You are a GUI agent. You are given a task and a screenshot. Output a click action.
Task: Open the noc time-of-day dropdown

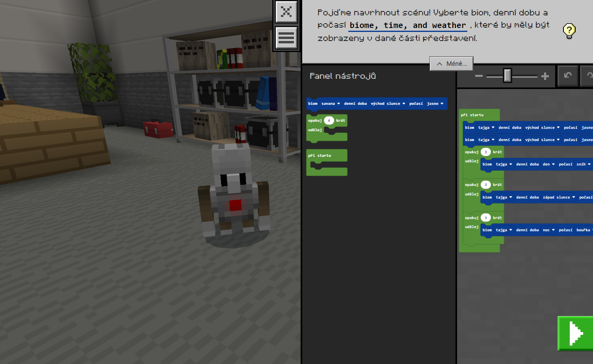tap(549, 230)
